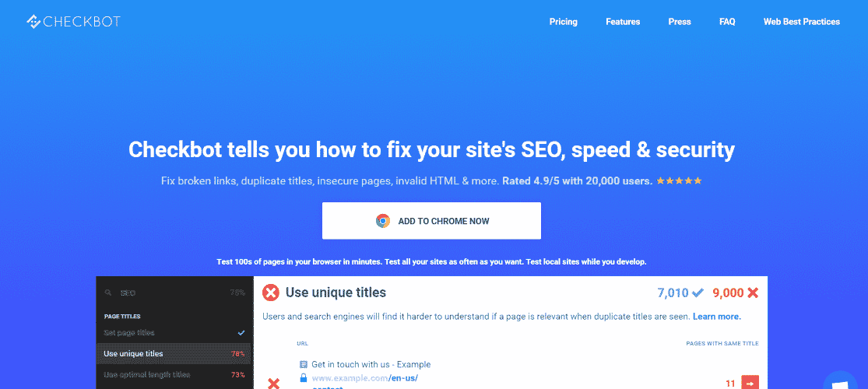The image size is (868, 389).
Task: Open Web Best Practices guide
Action: pyautogui.click(x=802, y=22)
